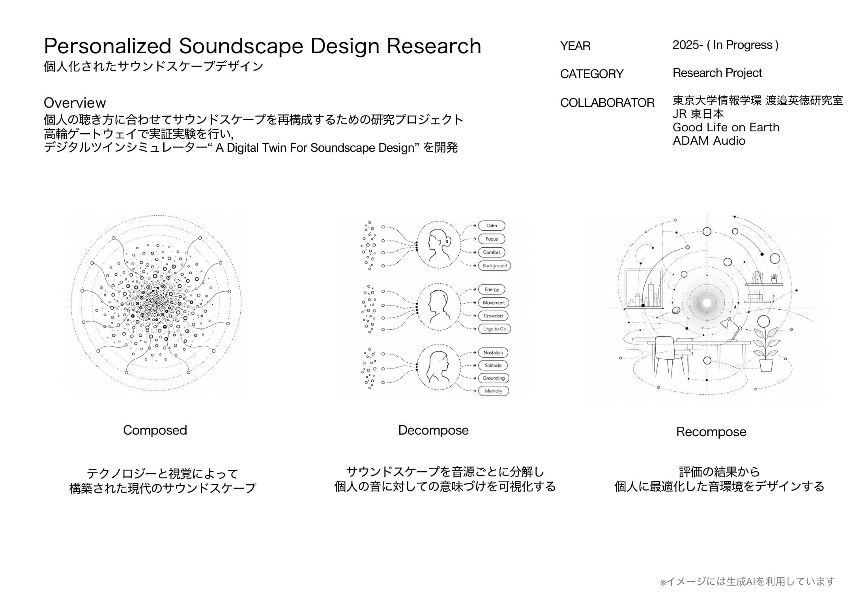
Task: Click the woman-with-bun head profile icon
Action: 439,245
